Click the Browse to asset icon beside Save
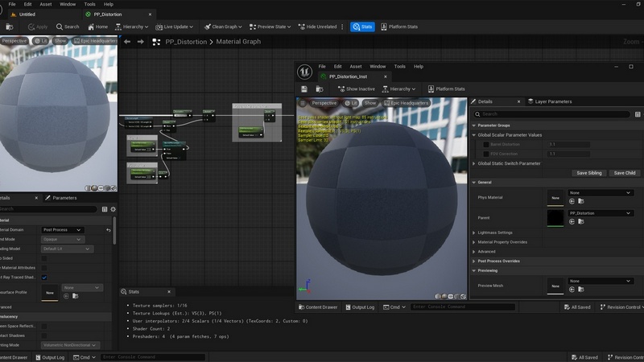Screen dimensions: 644x362 (318, 88)
